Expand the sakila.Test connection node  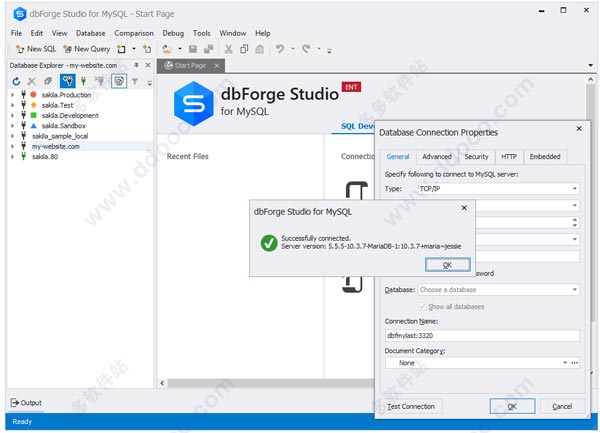12,105
